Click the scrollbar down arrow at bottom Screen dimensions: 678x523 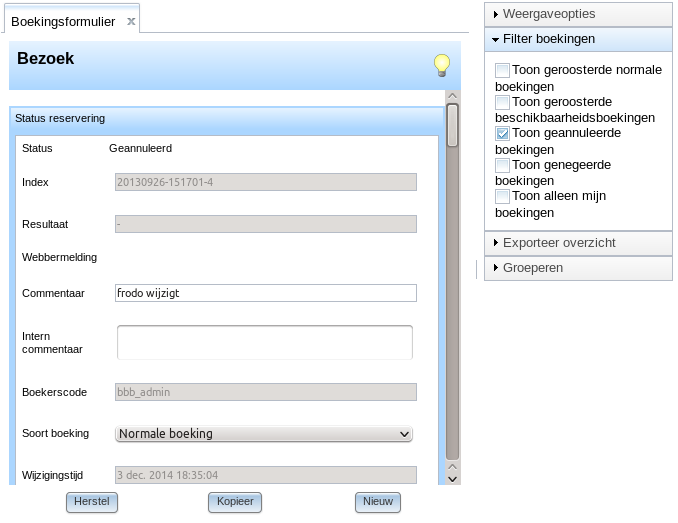coord(452,479)
